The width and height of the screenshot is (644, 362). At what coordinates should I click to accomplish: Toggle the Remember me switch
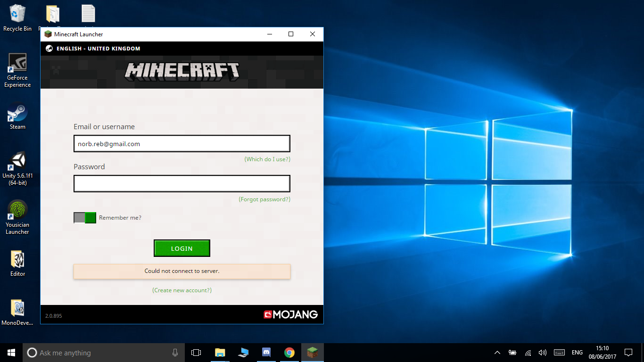tap(85, 218)
